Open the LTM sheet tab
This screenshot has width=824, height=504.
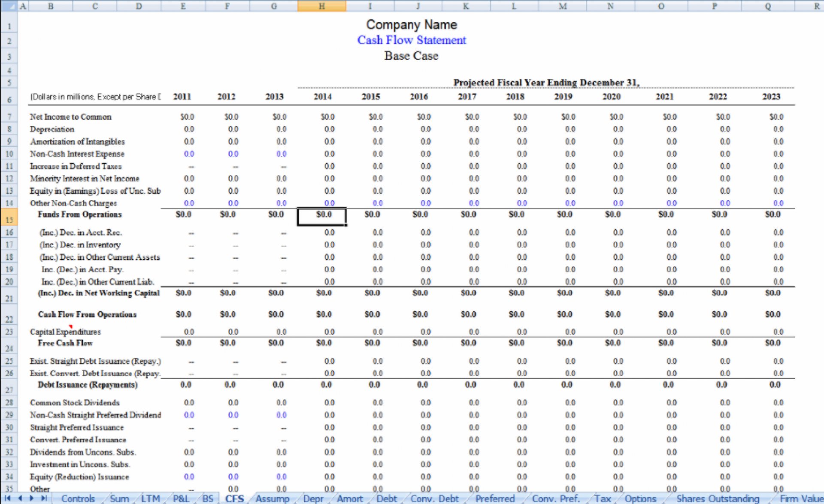150,499
